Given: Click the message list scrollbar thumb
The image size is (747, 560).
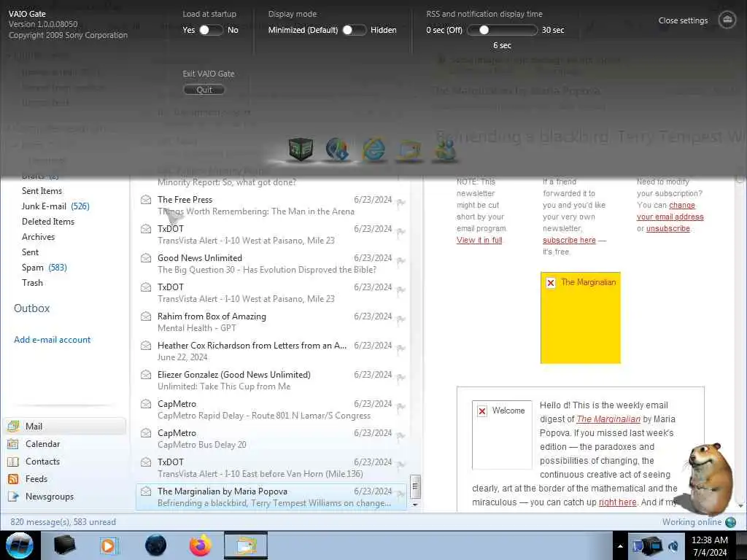Looking at the screenshot, I should [x=415, y=486].
